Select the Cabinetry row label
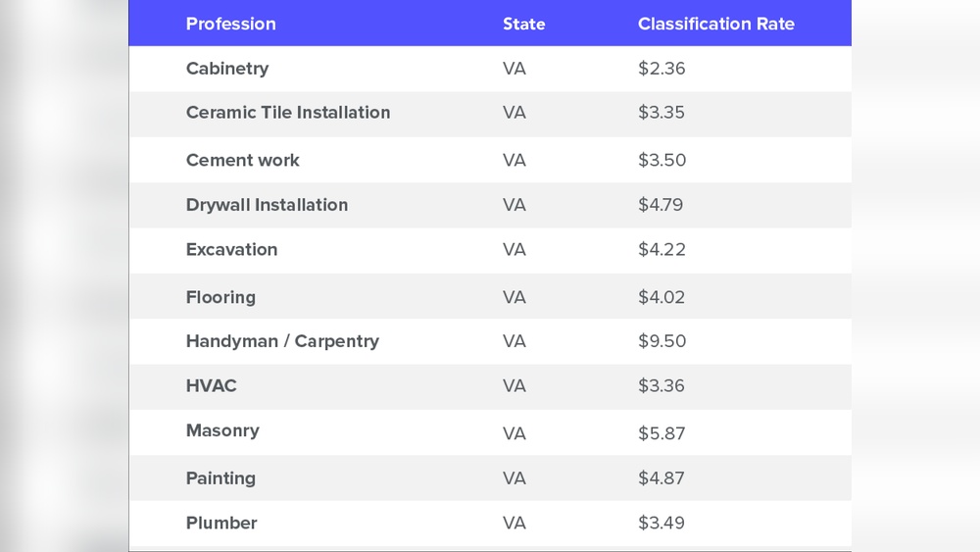 click(227, 69)
